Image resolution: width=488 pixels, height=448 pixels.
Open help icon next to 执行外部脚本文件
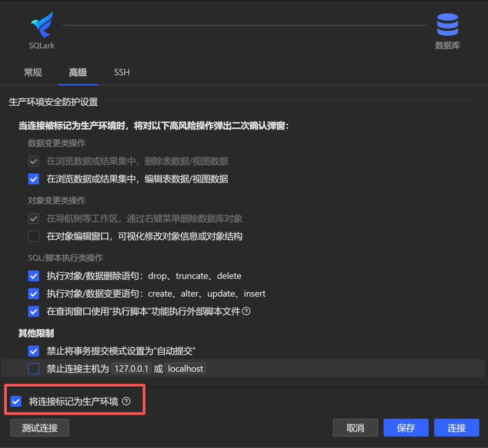[246, 311]
